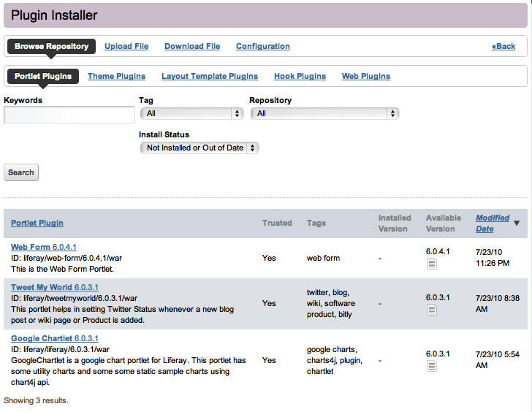Viewport: 532px width, 412px height.
Task: Click ID liferay/tweetmyworld/6.0.3.1/war text
Action: coord(75,298)
